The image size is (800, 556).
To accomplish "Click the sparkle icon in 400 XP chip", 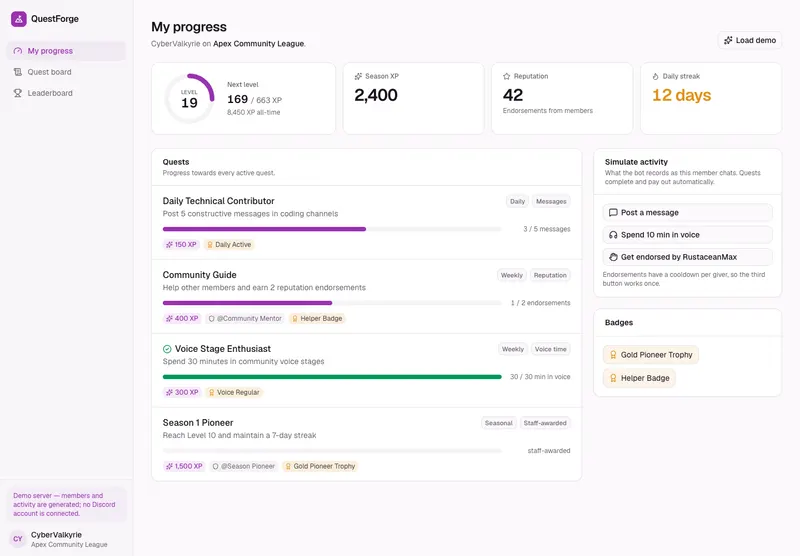I will coord(169,318).
